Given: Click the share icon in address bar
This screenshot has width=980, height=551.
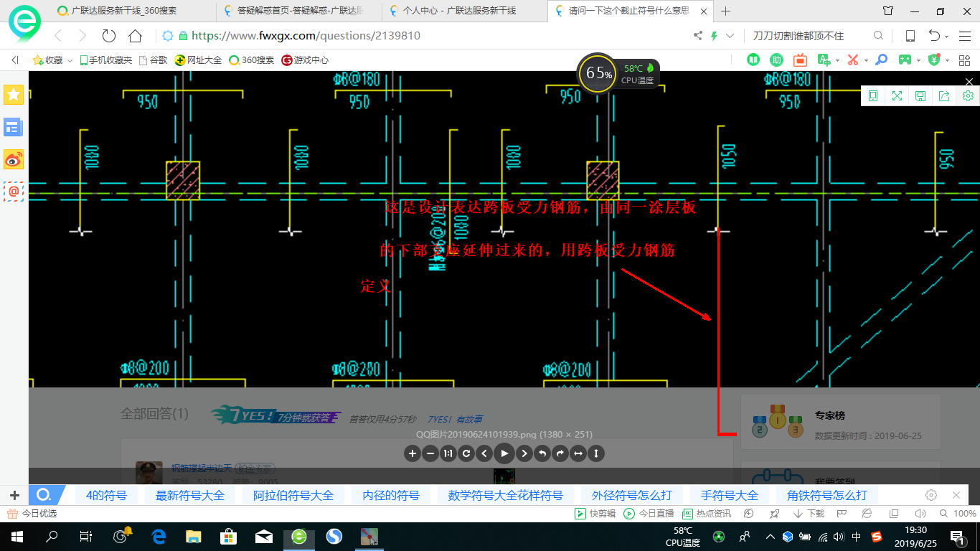Looking at the screenshot, I should [x=698, y=36].
